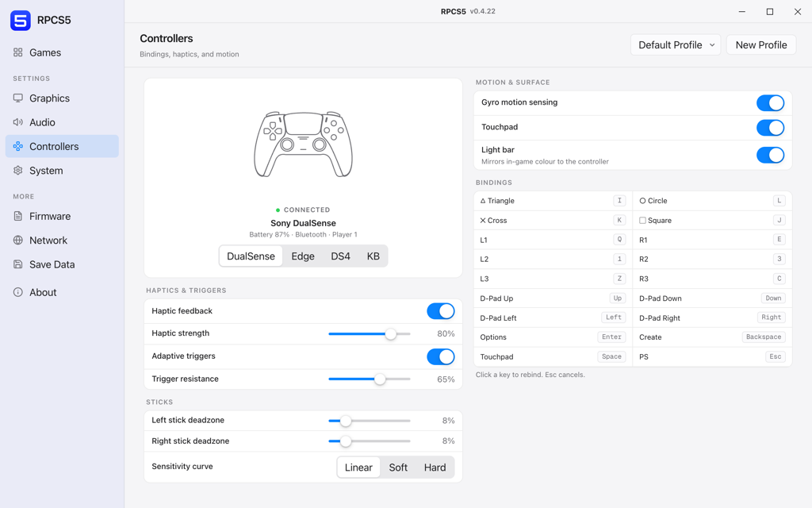
Task: Rebind D-Pad Down key
Action: pos(773,298)
